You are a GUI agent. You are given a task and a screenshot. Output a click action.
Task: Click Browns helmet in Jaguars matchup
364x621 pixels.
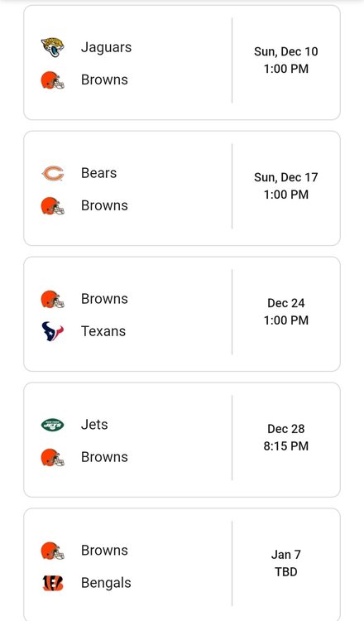(53, 80)
